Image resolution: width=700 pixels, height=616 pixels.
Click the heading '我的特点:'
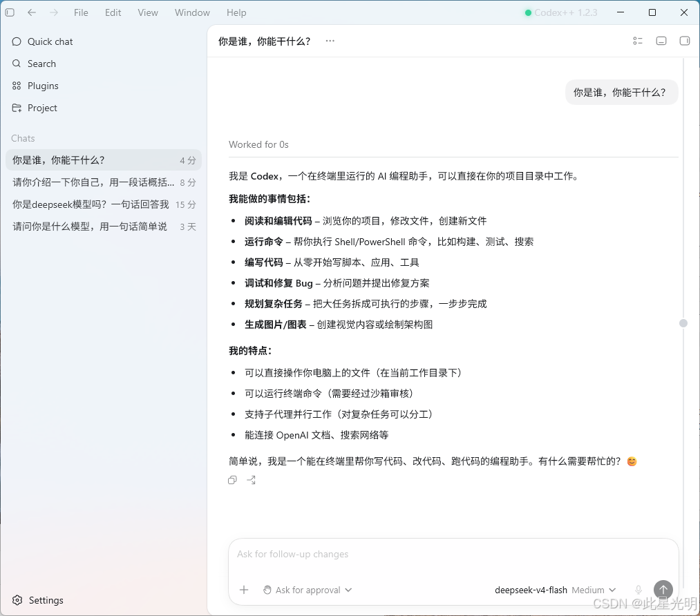click(250, 351)
